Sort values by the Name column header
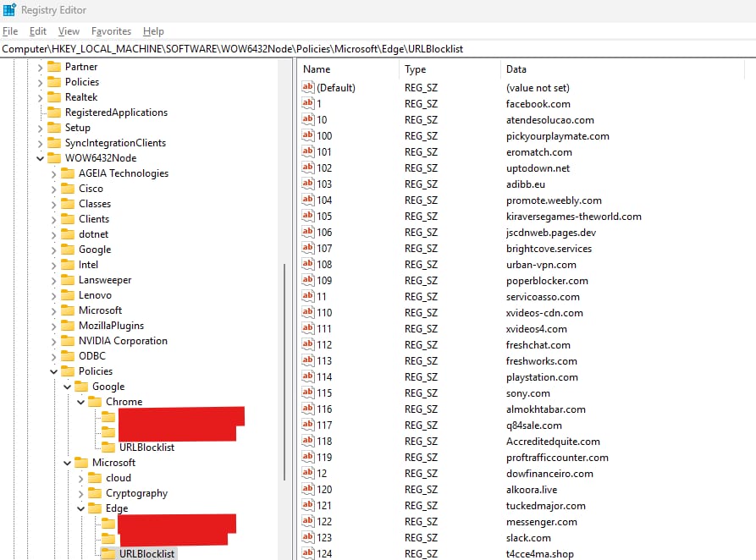Image resolution: width=756 pixels, height=560 pixels. click(348, 69)
